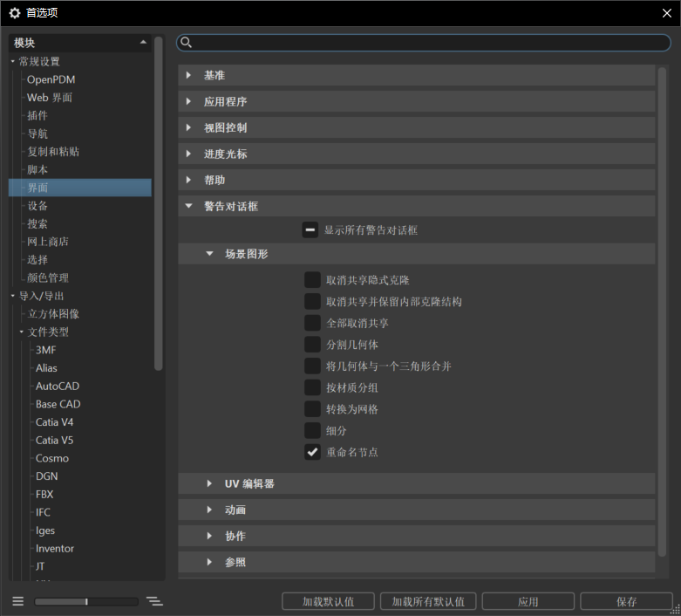Click the module tree vertical scrollbar
Screen dimensions: 681x616
[158, 203]
